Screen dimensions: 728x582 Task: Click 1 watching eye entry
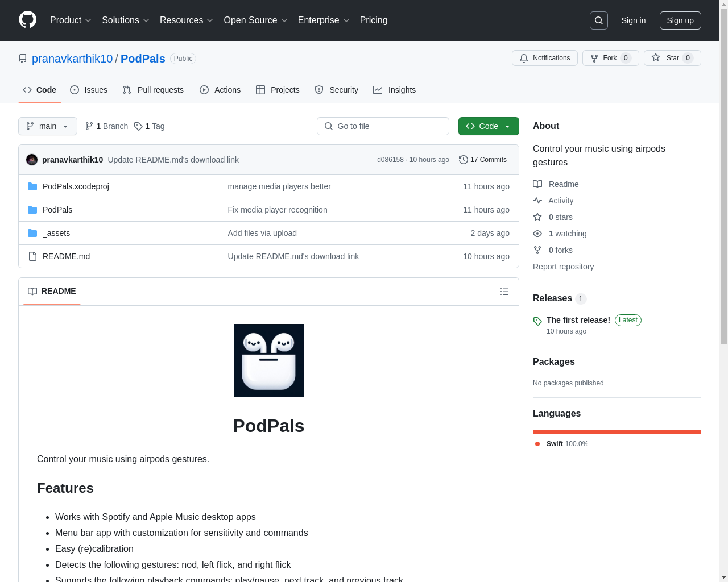(560, 234)
